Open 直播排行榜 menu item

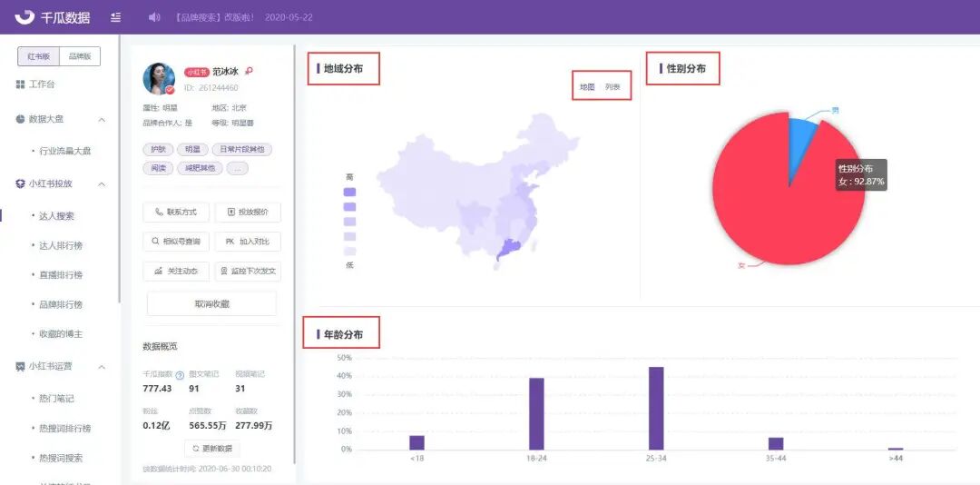pyautogui.click(x=61, y=274)
